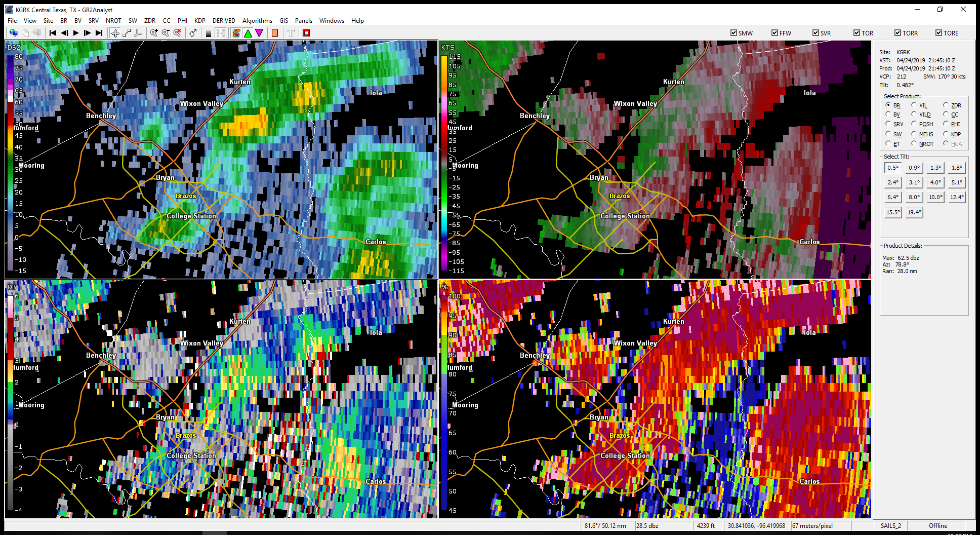Uncheck the SVR warnings checkbox
This screenshot has width=980, height=535.
[815, 33]
